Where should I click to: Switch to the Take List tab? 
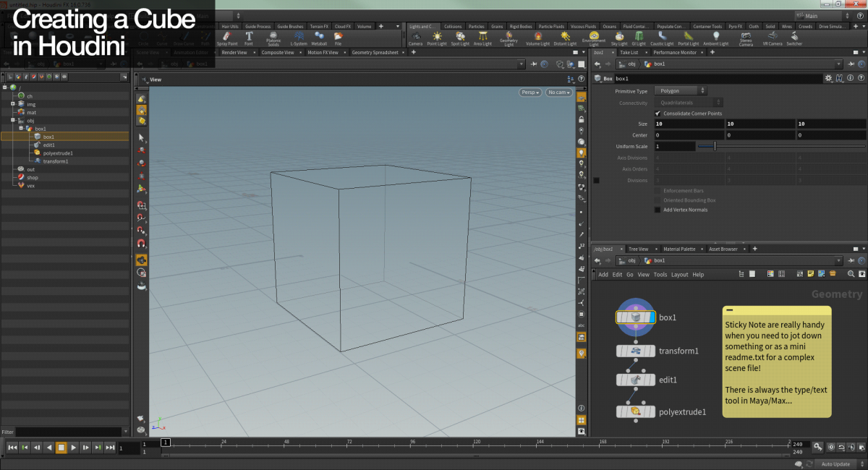(x=629, y=53)
